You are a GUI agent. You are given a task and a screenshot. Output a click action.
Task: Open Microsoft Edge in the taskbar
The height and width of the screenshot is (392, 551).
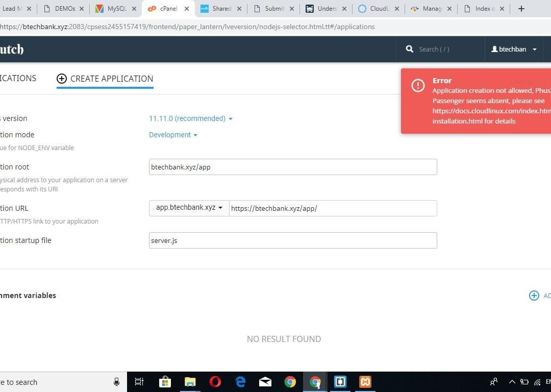tap(240, 382)
